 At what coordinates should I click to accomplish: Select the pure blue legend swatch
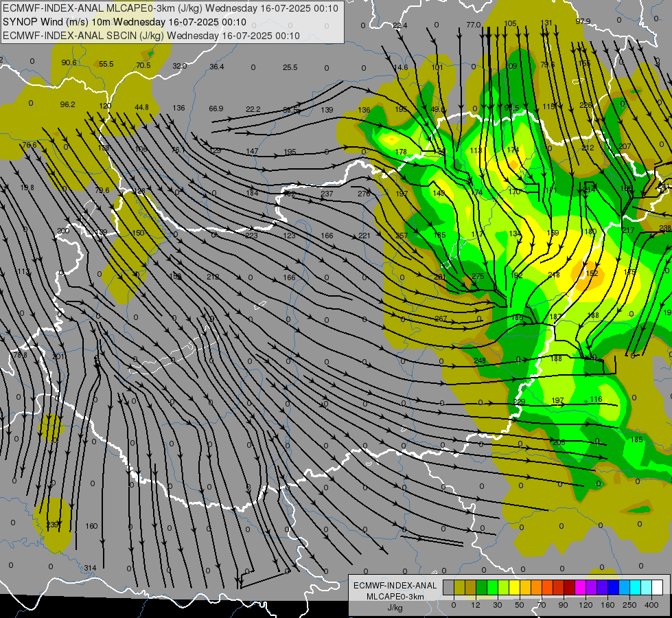pyautogui.click(x=613, y=587)
